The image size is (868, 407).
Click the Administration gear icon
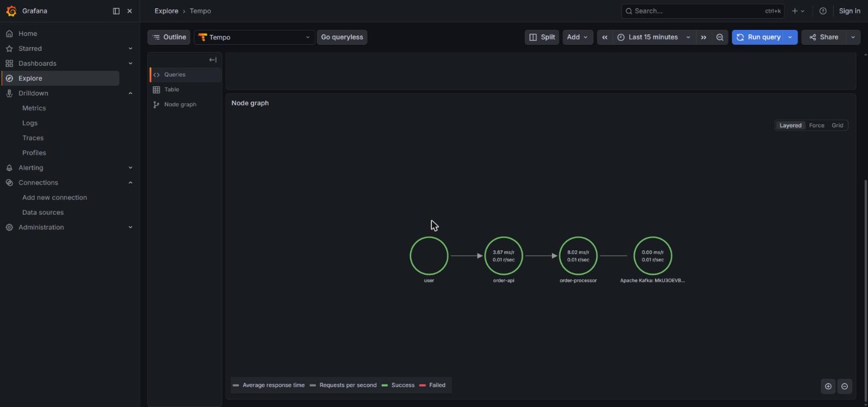pos(9,228)
